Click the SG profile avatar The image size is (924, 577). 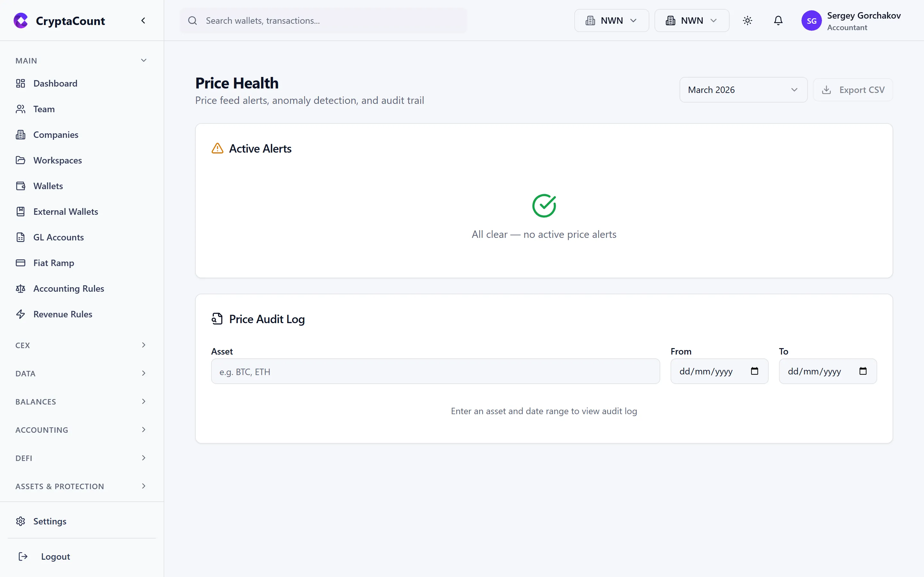coord(812,21)
